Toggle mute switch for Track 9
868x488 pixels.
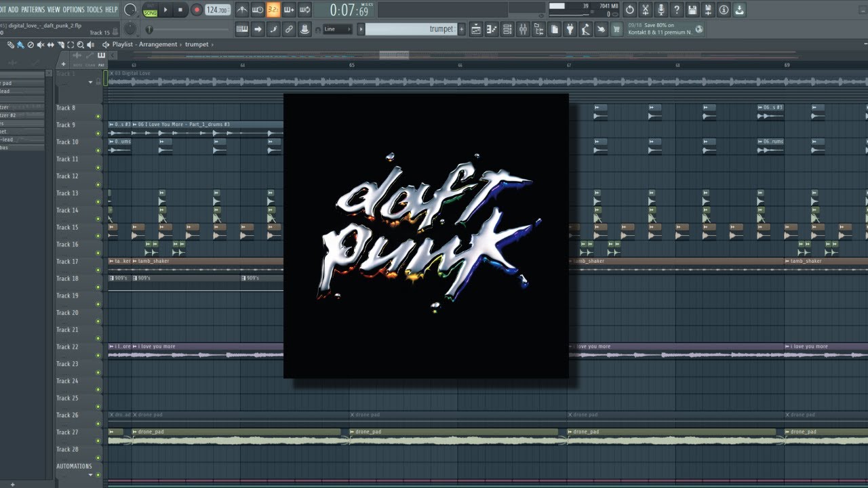click(x=98, y=133)
